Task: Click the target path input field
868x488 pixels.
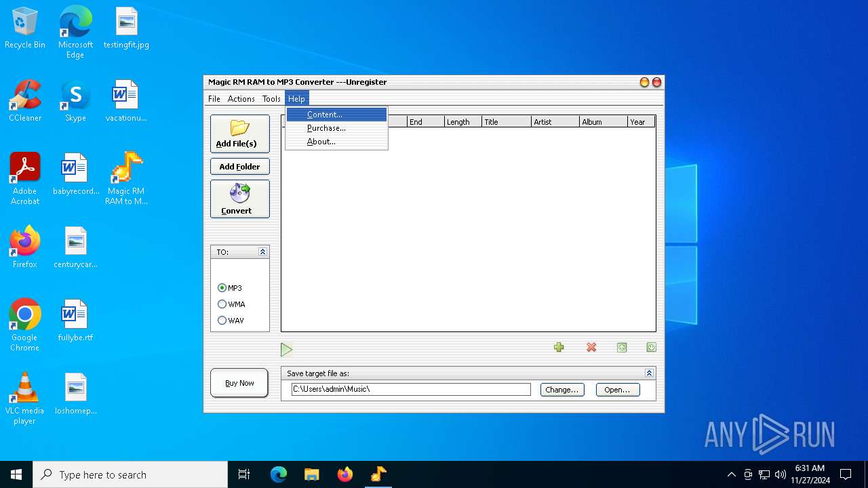Action: (x=411, y=389)
